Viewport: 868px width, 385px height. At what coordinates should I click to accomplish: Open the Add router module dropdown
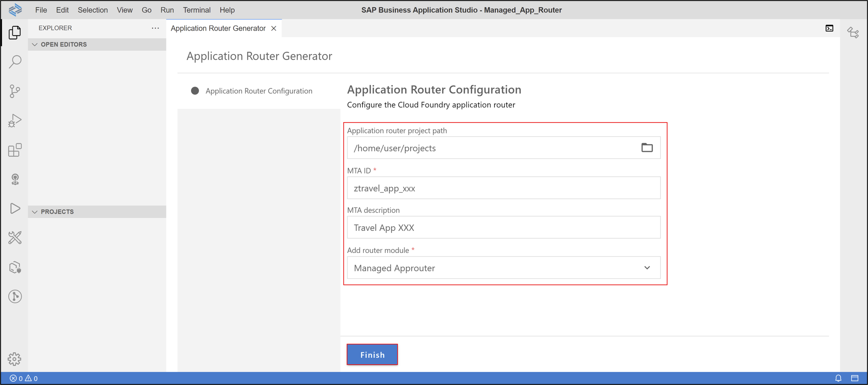(504, 268)
